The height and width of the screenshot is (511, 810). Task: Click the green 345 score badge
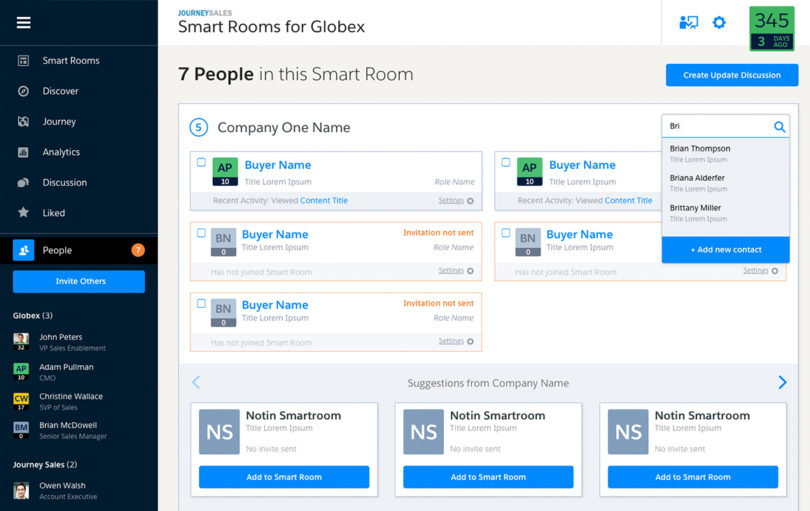(772, 28)
